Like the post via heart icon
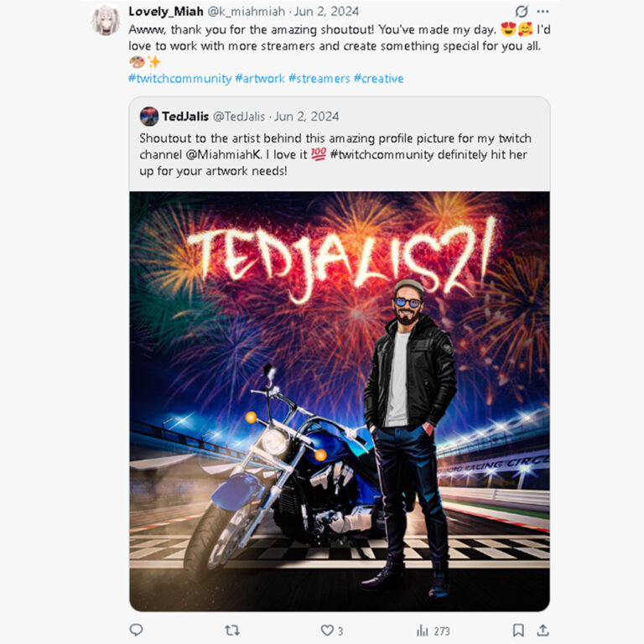This screenshot has width=644, height=644. click(x=327, y=630)
